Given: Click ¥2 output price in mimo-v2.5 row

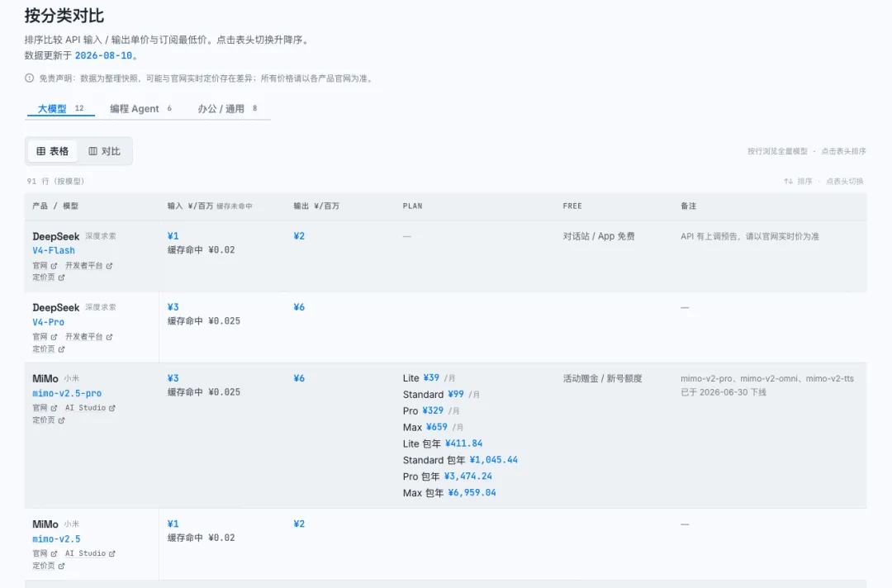Looking at the screenshot, I should click(x=299, y=524).
